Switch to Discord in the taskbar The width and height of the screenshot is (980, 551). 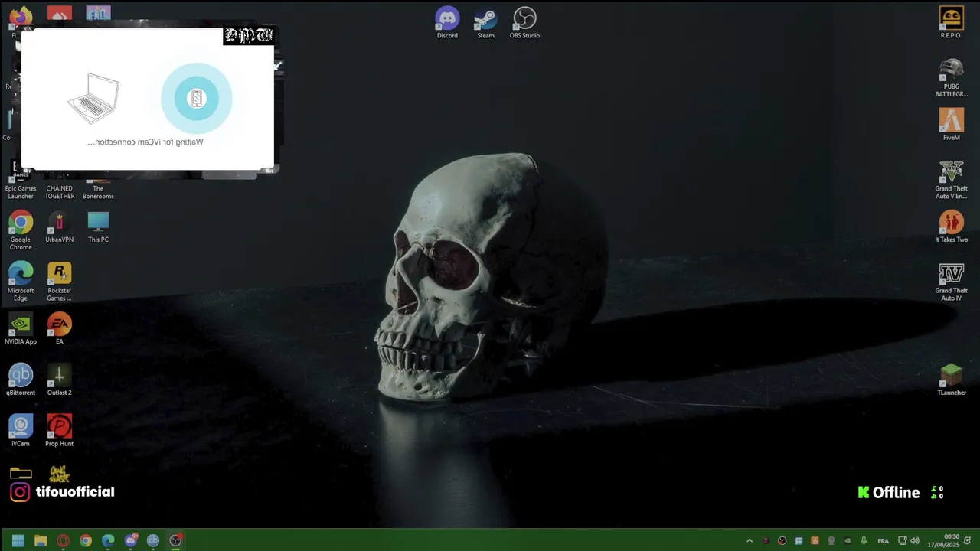point(131,540)
